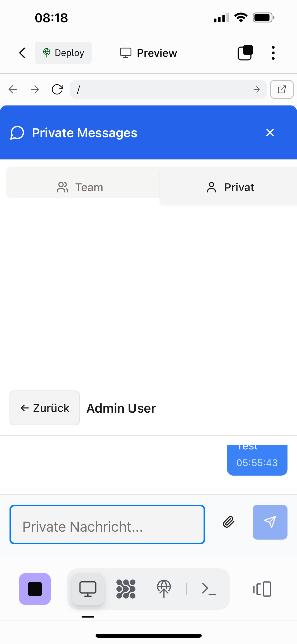This screenshot has height=644, width=297.
Task: Select the monitor preview icon in bottom bar
Action: [88, 589]
